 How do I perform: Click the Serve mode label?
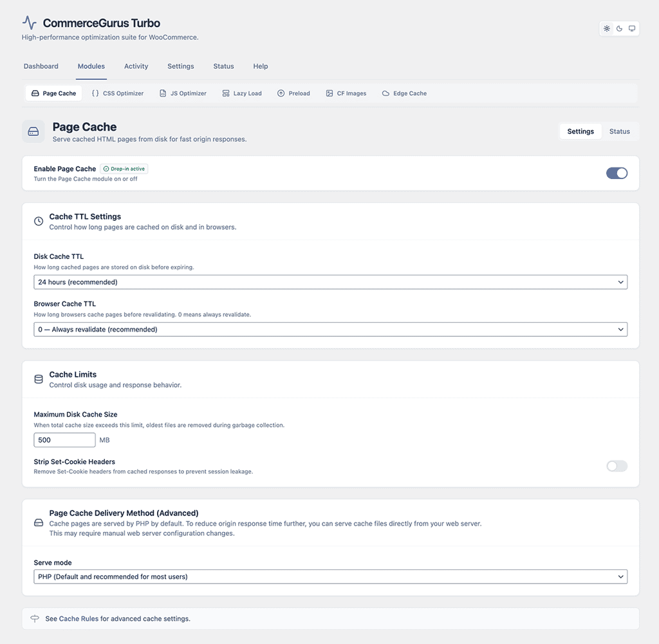53,562
